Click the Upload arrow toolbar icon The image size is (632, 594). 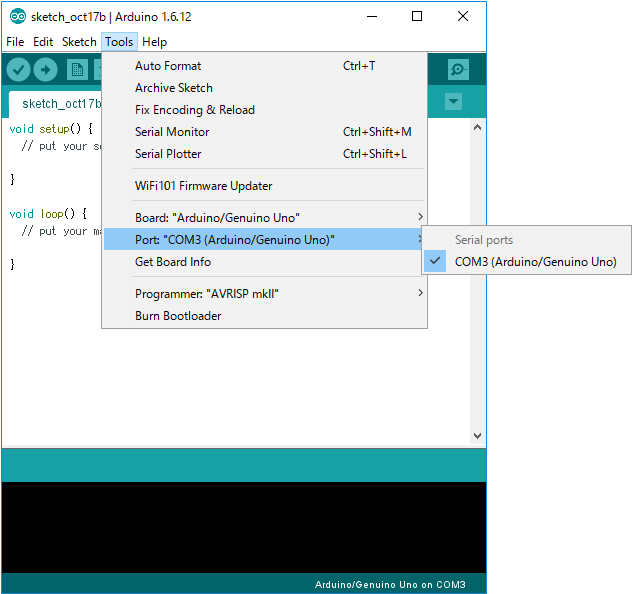click(x=45, y=70)
